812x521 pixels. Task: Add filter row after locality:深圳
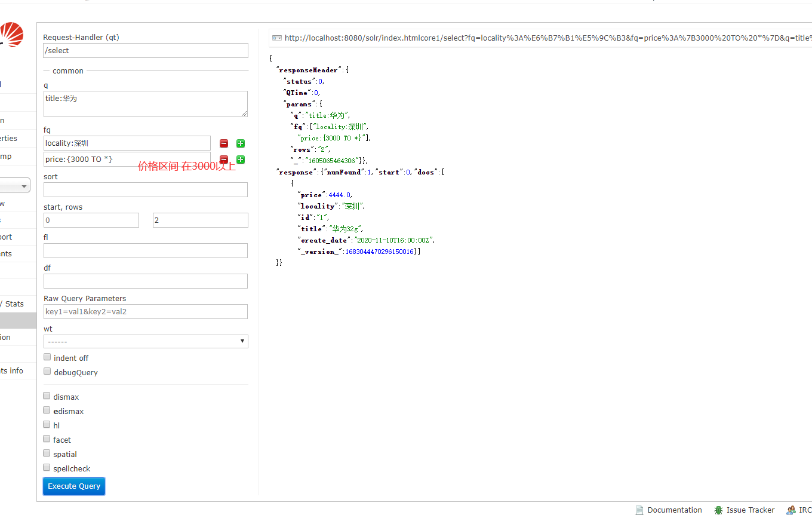241,143
